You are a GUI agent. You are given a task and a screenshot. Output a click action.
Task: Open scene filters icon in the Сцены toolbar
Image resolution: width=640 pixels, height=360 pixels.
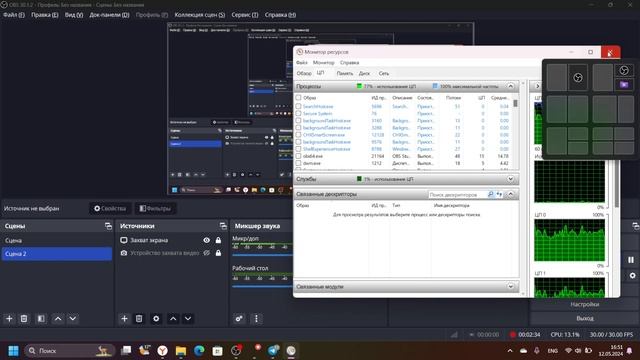[41, 319]
